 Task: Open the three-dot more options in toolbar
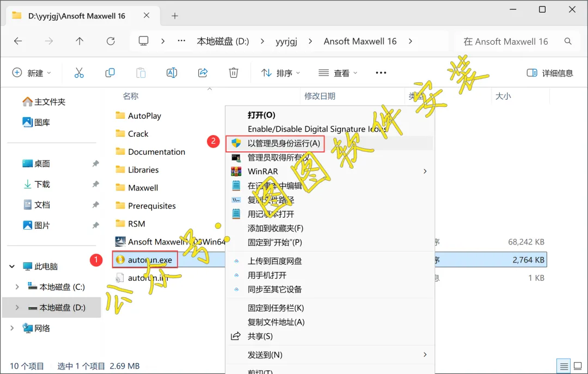tap(381, 73)
